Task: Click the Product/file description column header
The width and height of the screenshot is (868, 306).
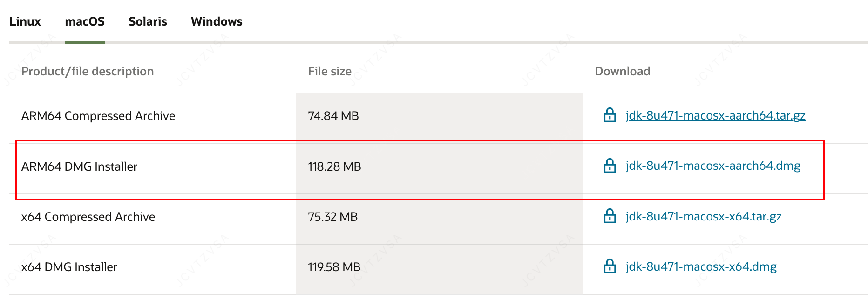Action: click(x=88, y=71)
